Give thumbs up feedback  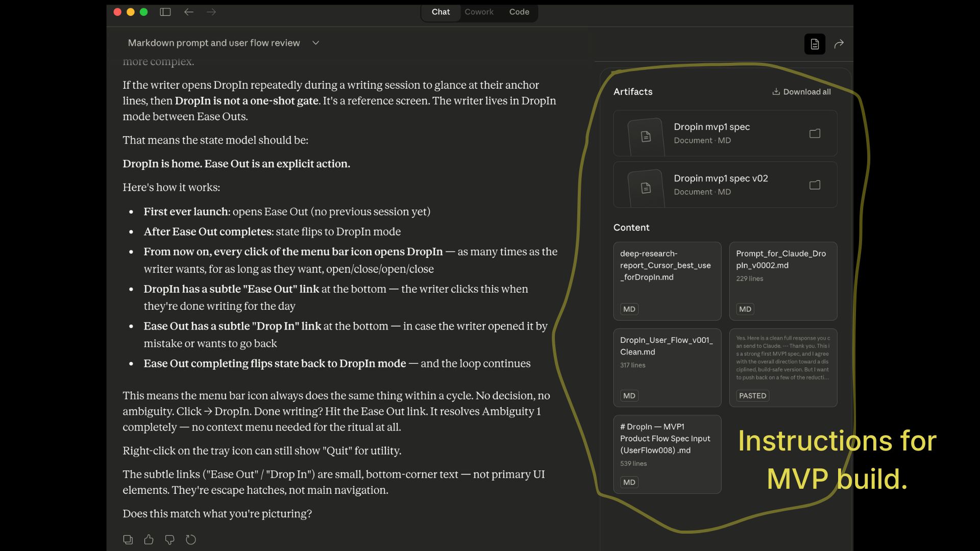pyautogui.click(x=149, y=539)
